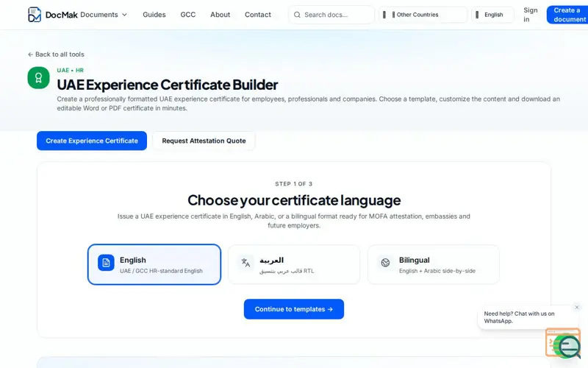Click the Create a document button

567,15
